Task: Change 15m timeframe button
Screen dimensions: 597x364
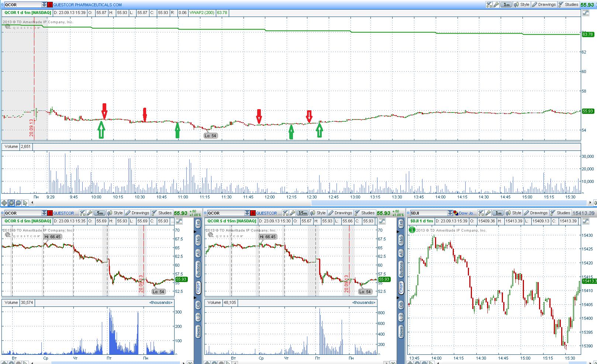Action: (303, 213)
